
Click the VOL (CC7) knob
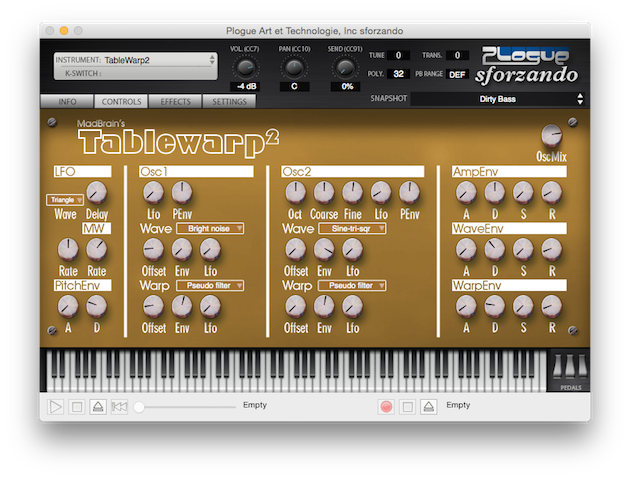click(x=245, y=68)
